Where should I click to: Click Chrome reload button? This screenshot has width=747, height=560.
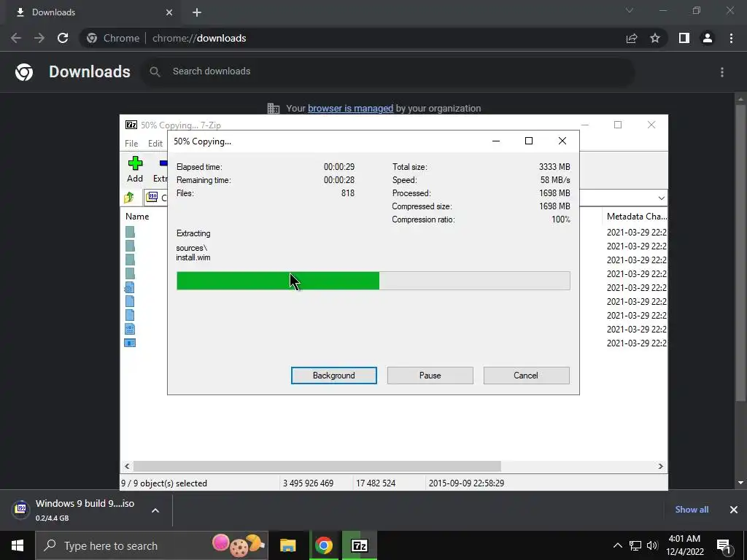(x=63, y=38)
